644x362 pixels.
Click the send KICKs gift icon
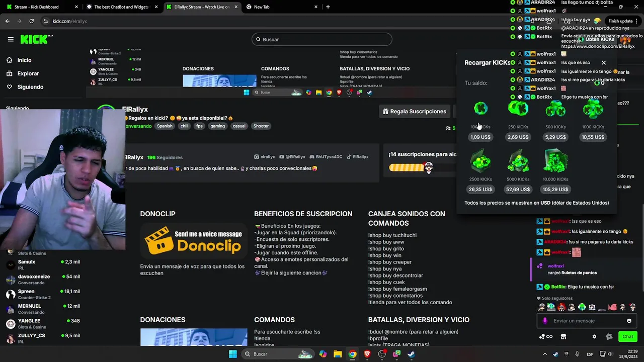(x=609, y=336)
